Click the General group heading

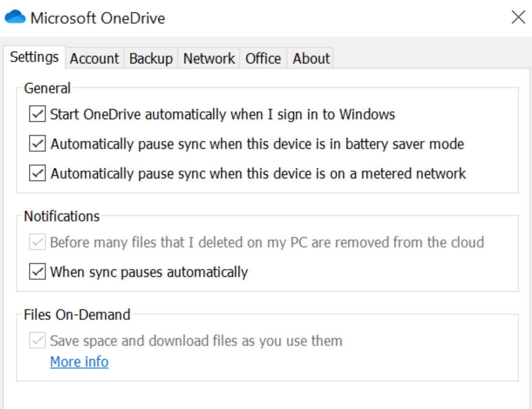tap(47, 88)
